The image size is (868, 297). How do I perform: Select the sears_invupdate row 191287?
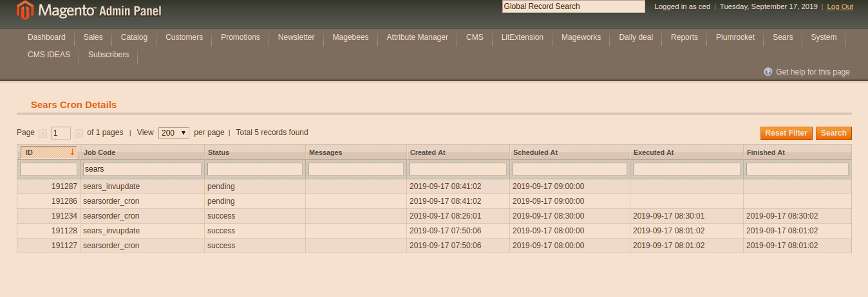(111, 186)
